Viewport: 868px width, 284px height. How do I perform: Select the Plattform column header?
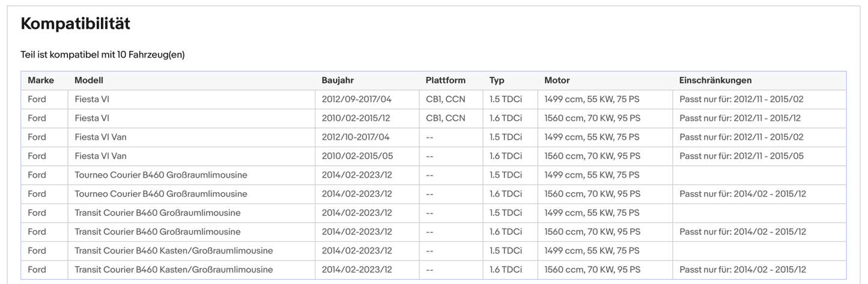pyautogui.click(x=445, y=80)
